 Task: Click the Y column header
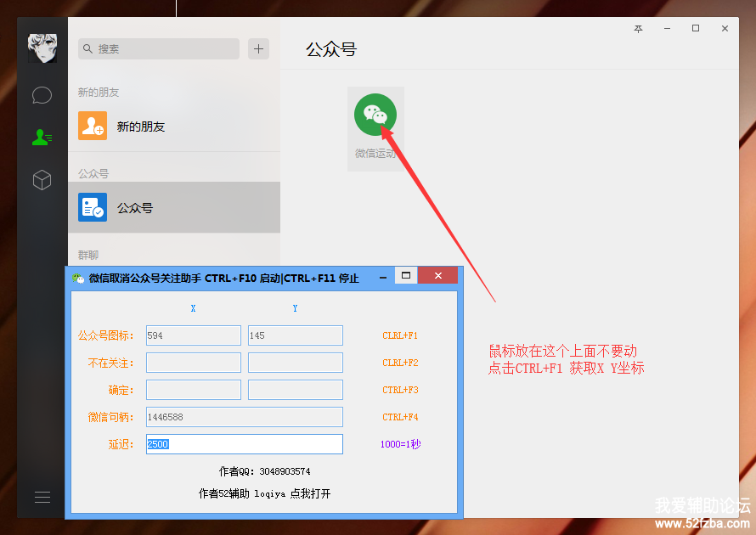(295, 308)
